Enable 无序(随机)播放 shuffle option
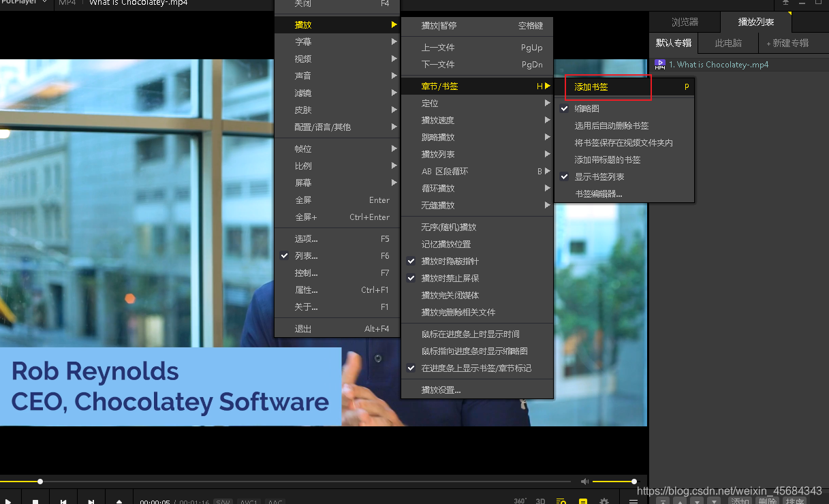Image resolution: width=829 pixels, height=504 pixels. click(x=477, y=227)
